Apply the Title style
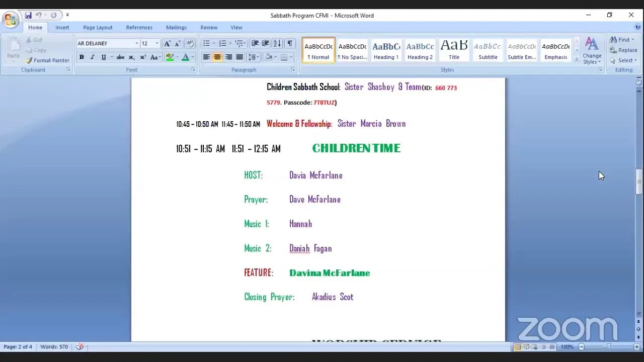This screenshot has height=362, width=644. pos(454,50)
